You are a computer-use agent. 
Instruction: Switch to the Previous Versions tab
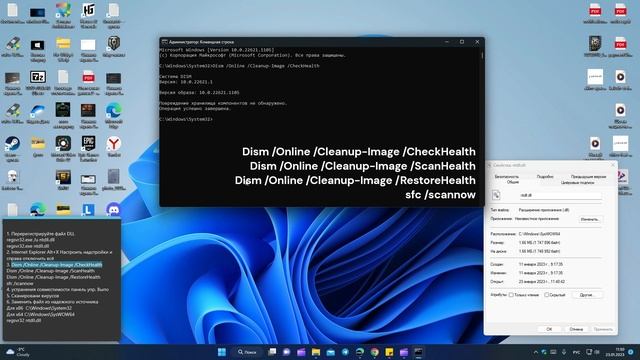(x=588, y=177)
